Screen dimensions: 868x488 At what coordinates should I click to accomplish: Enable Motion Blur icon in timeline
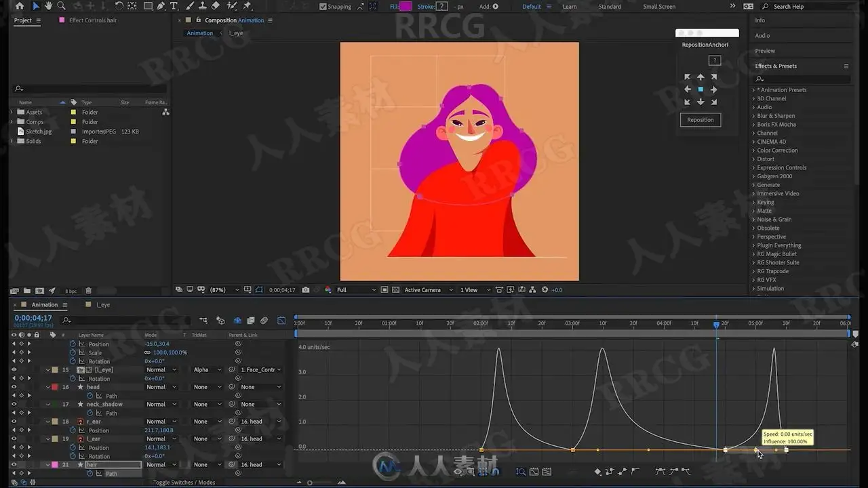pyautogui.click(x=264, y=320)
